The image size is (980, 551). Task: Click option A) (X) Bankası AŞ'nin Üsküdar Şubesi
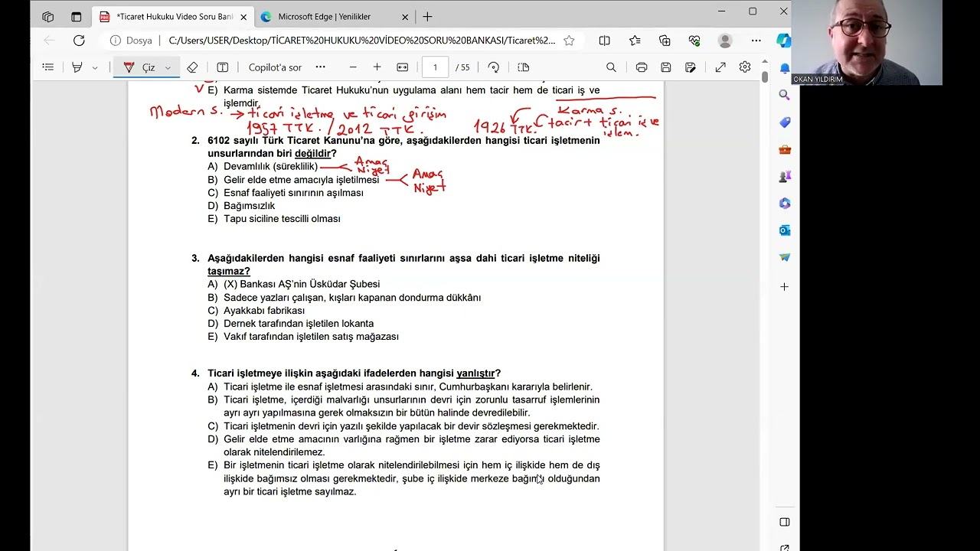[294, 284]
